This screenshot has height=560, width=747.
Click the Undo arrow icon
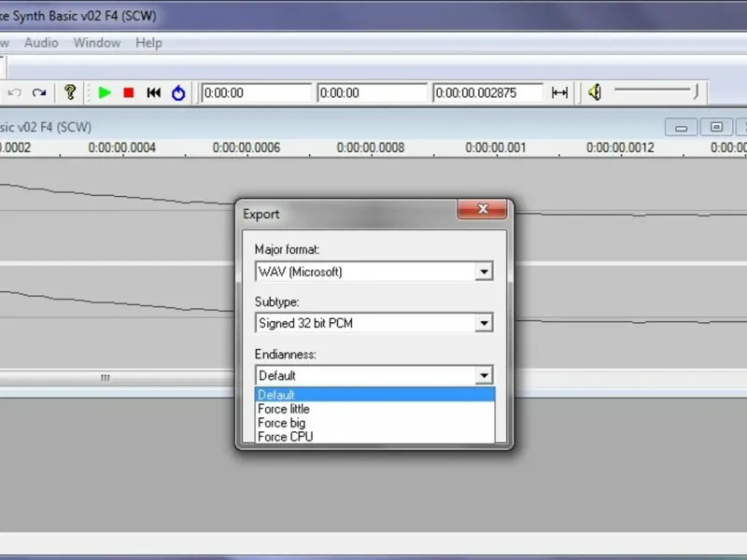click(x=14, y=92)
